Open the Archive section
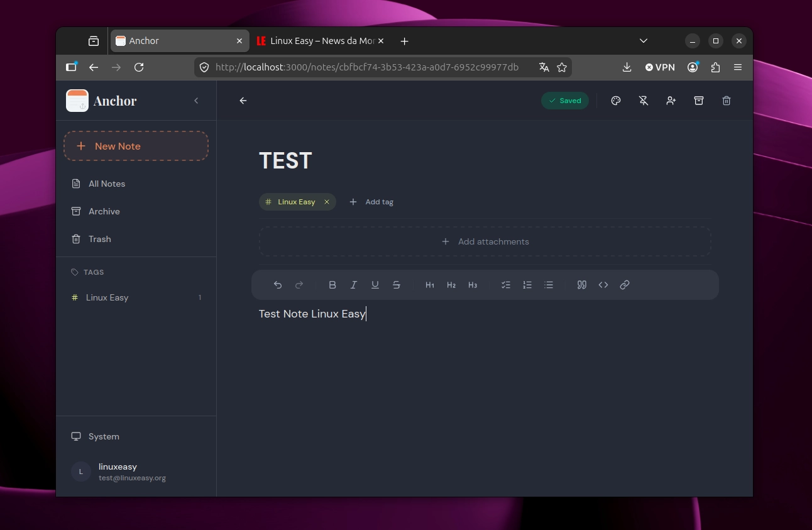 coord(136,211)
